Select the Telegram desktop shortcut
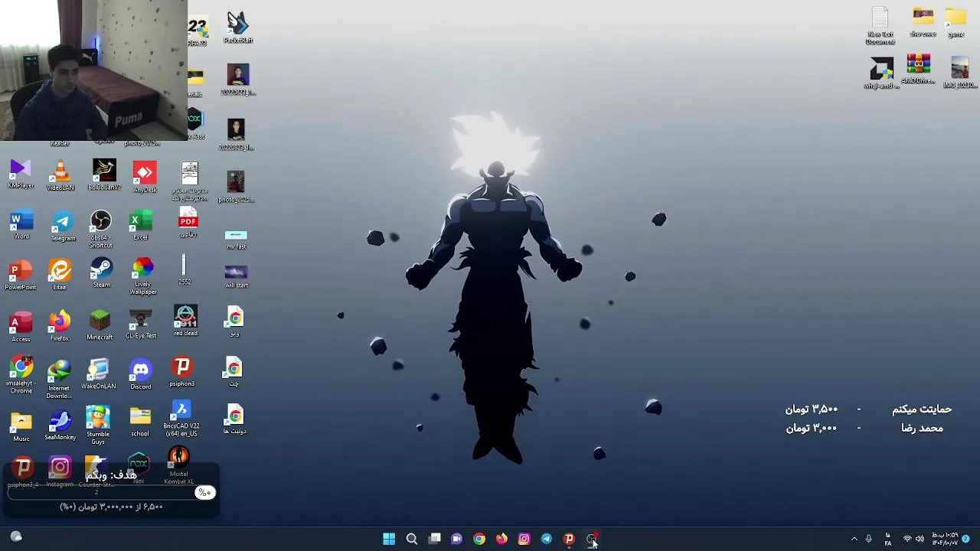The image size is (980, 551). [63, 227]
